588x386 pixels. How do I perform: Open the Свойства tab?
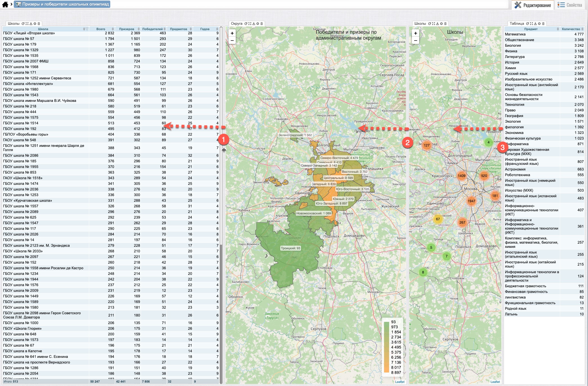pos(570,5)
